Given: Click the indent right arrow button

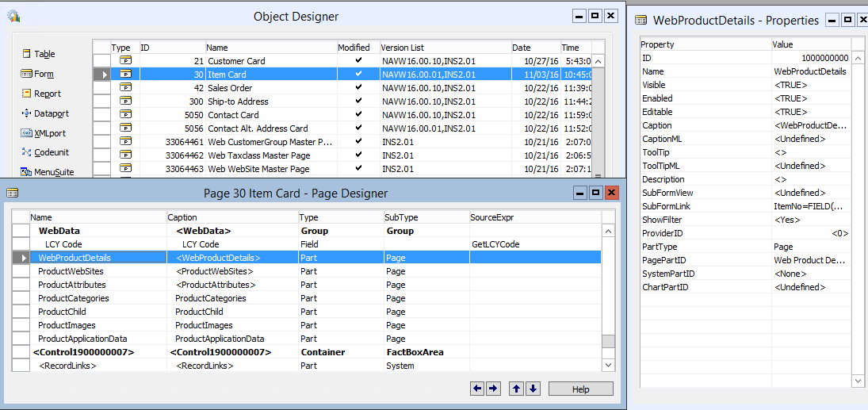Looking at the screenshot, I should point(492,389).
